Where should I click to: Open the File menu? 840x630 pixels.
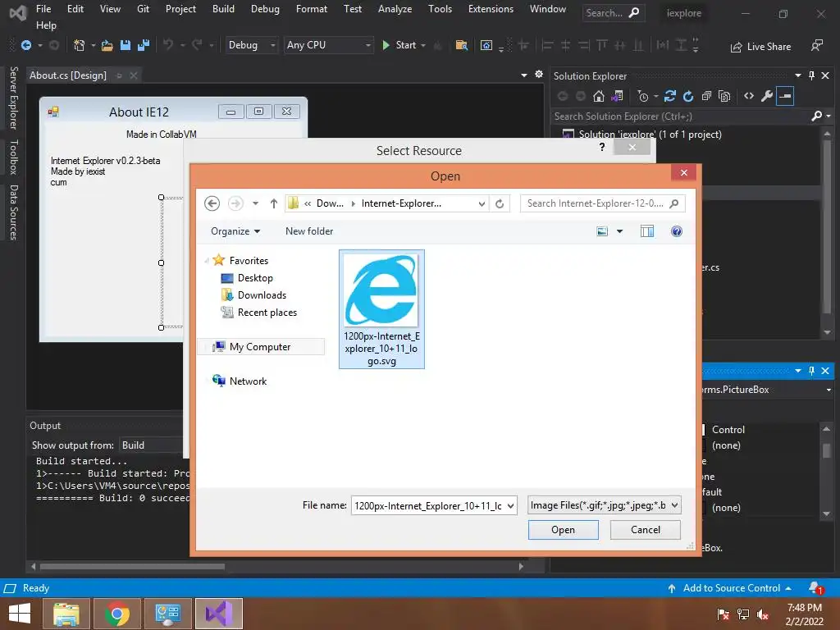tap(43, 9)
